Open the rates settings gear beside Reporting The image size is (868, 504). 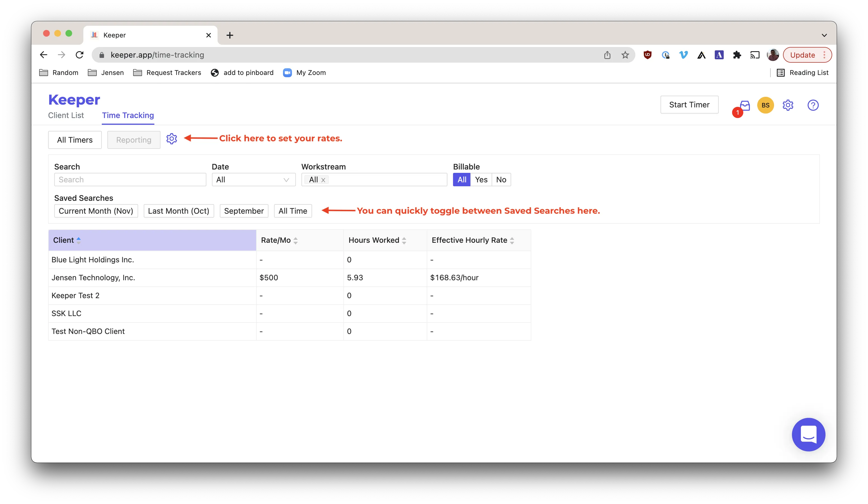(x=171, y=139)
